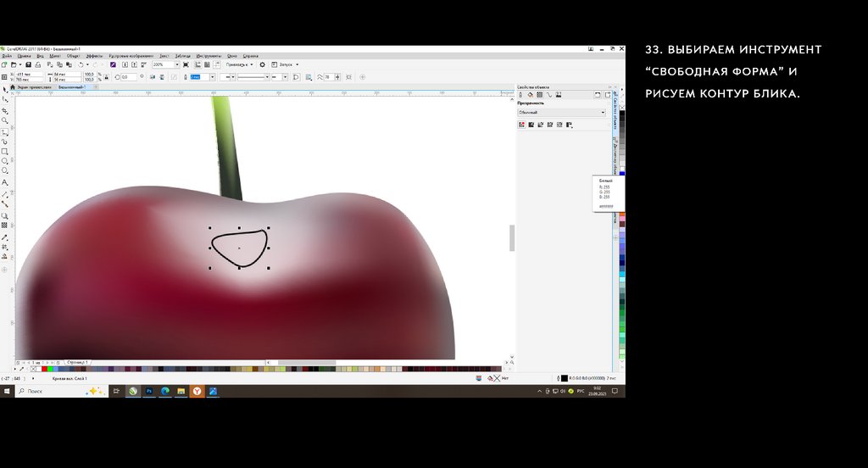Click the Options gear icon
The height and width of the screenshot is (468, 868).
[263, 64]
